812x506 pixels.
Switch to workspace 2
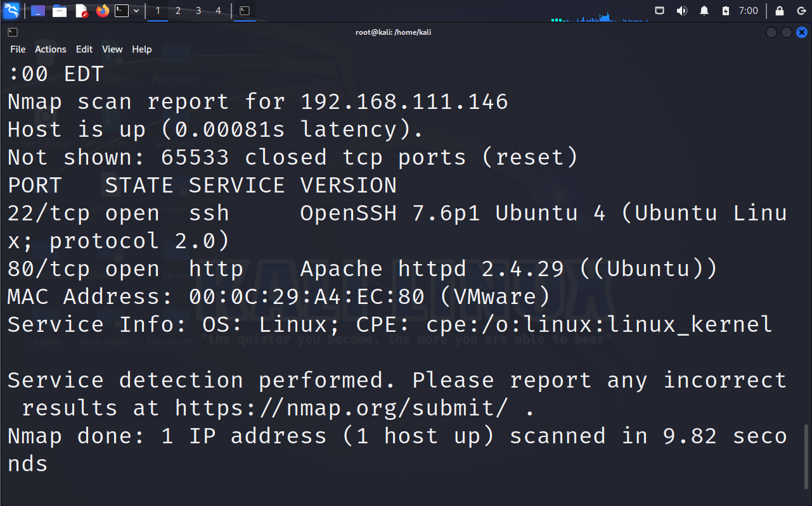[178, 11]
